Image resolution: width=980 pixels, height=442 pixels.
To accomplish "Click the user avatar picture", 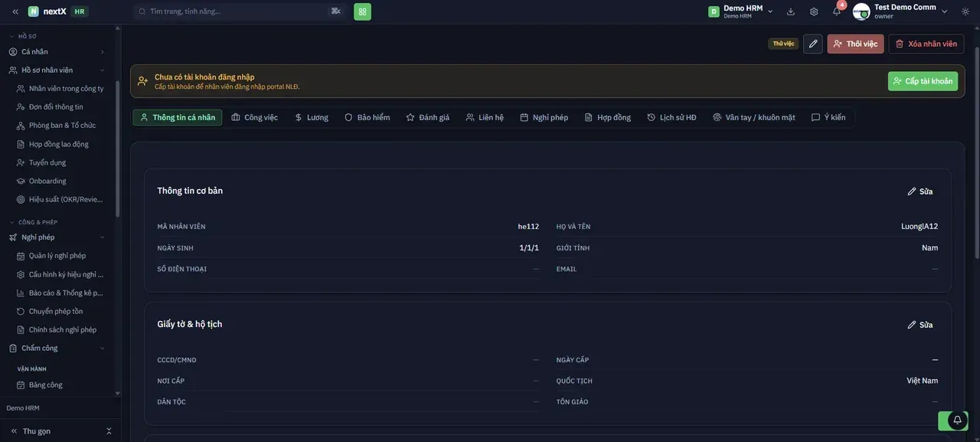I will (x=861, y=11).
